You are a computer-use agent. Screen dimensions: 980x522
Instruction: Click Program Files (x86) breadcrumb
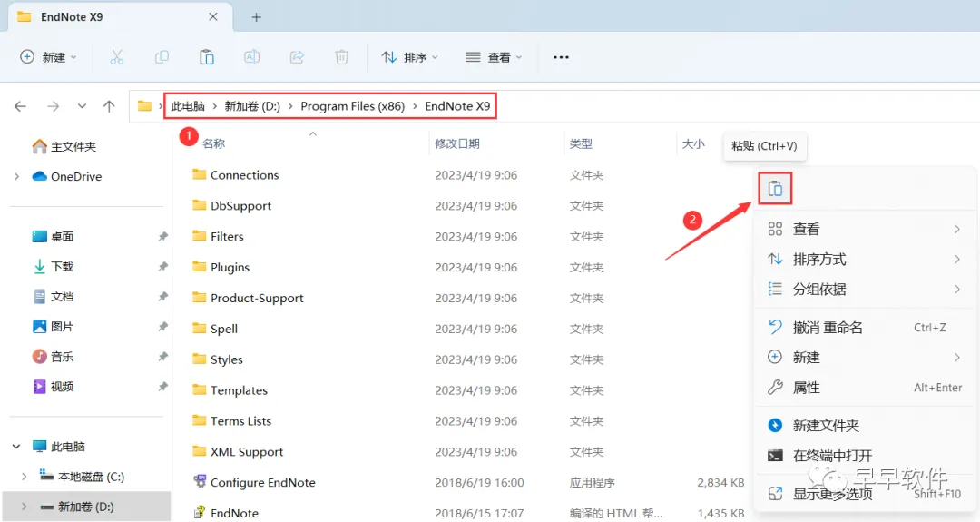[352, 106]
